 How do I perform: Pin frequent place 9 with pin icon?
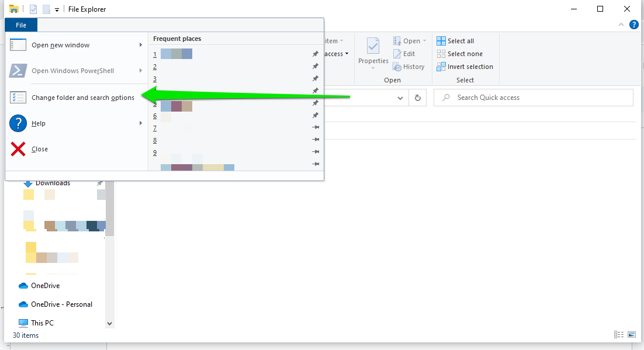point(316,152)
